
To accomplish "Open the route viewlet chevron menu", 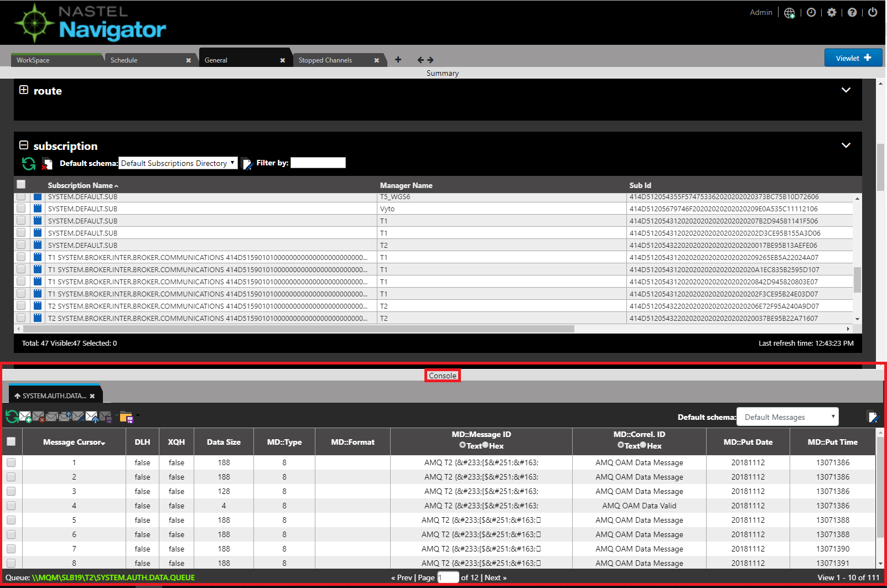I will [x=846, y=90].
